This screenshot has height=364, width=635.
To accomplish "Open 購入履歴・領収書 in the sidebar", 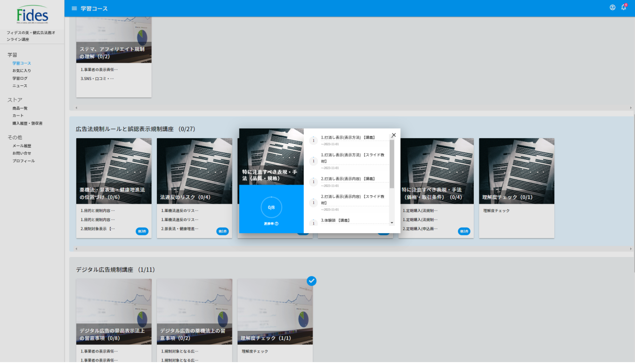I will click(27, 123).
